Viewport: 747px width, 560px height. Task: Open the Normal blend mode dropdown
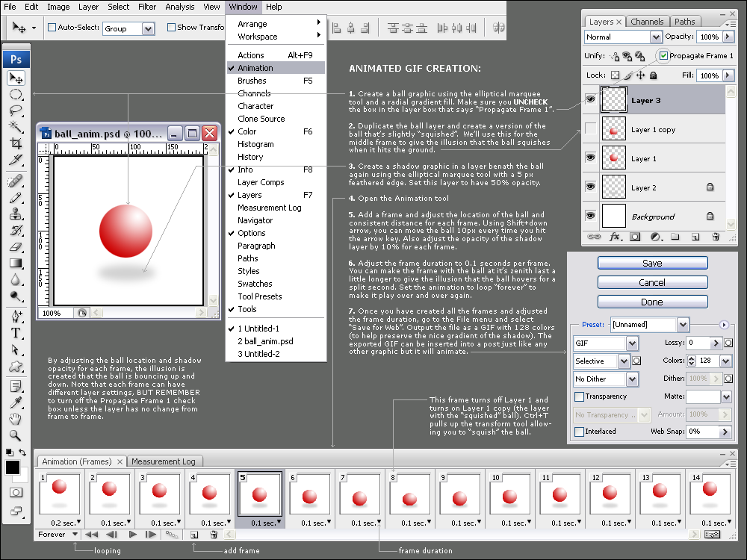(x=656, y=37)
